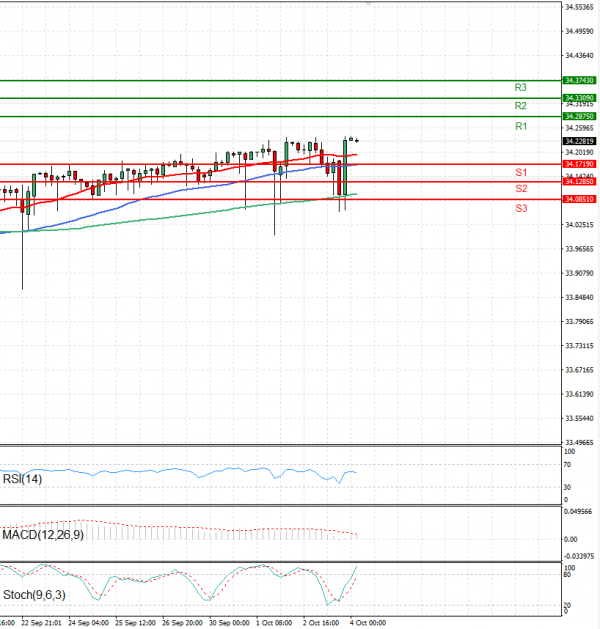The width and height of the screenshot is (600, 629).
Task: Click the 25 Sep 12:00 time label
Action: pos(136,623)
